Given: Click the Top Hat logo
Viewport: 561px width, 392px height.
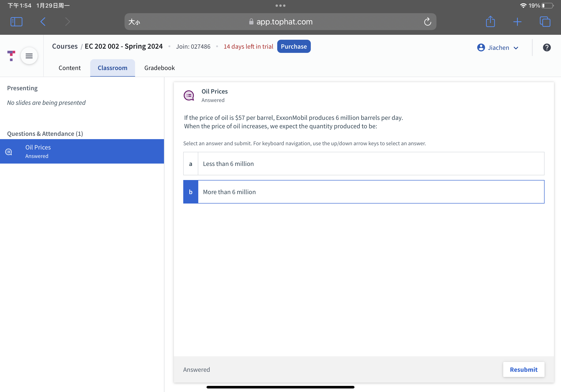Looking at the screenshot, I should click(11, 56).
